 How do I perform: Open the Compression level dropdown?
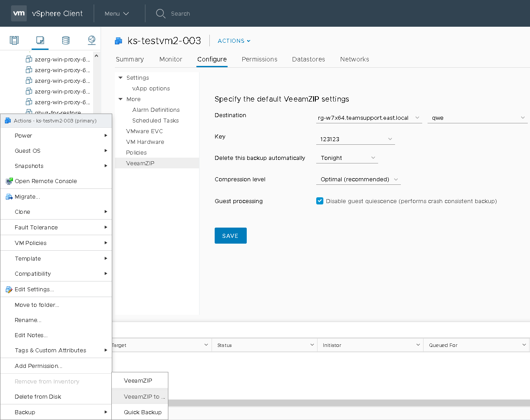coord(358,179)
